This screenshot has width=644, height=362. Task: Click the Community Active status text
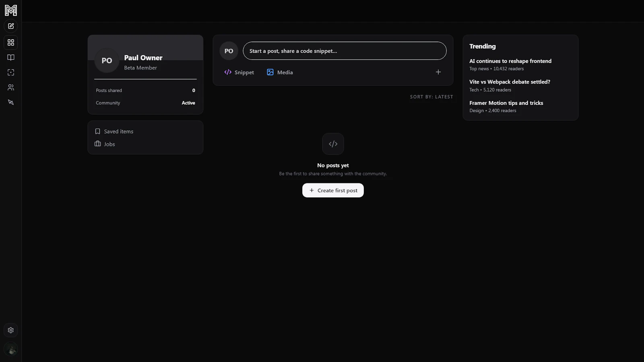coord(188,103)
